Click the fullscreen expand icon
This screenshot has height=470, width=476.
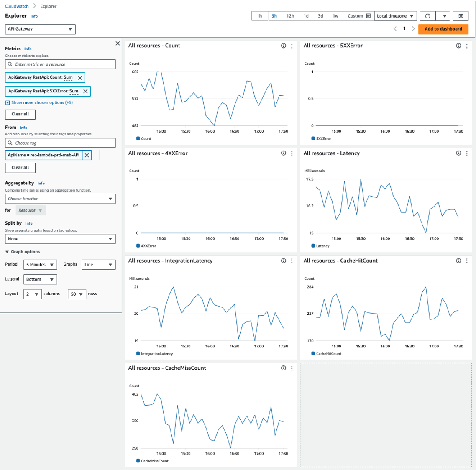(461, 16)
